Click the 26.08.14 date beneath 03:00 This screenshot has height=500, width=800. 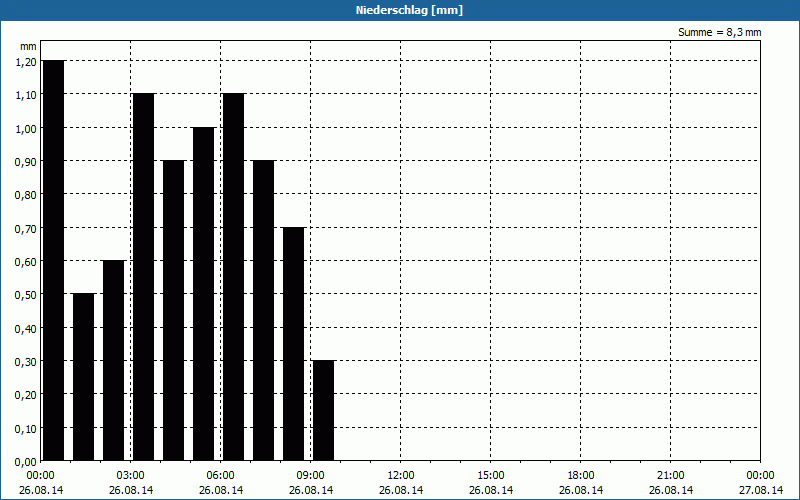coord(131,490)
